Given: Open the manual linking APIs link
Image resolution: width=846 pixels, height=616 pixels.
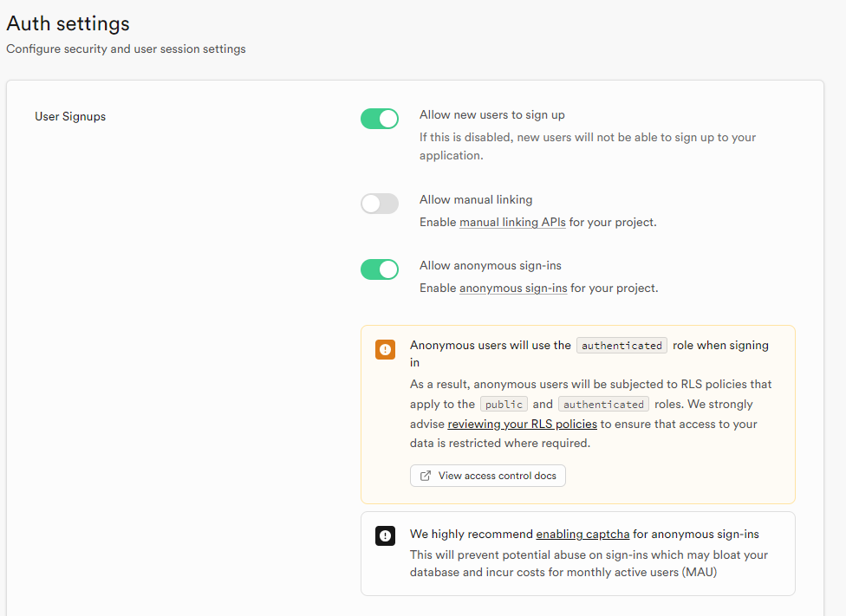Looking at the screenshot, I should tap(512, 223).
